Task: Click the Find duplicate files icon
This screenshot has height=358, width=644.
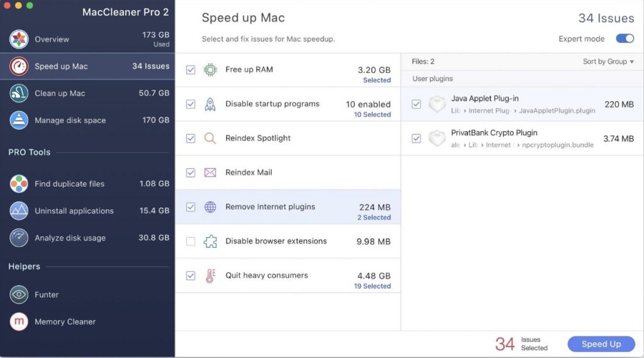Action: tap(19, 184)
